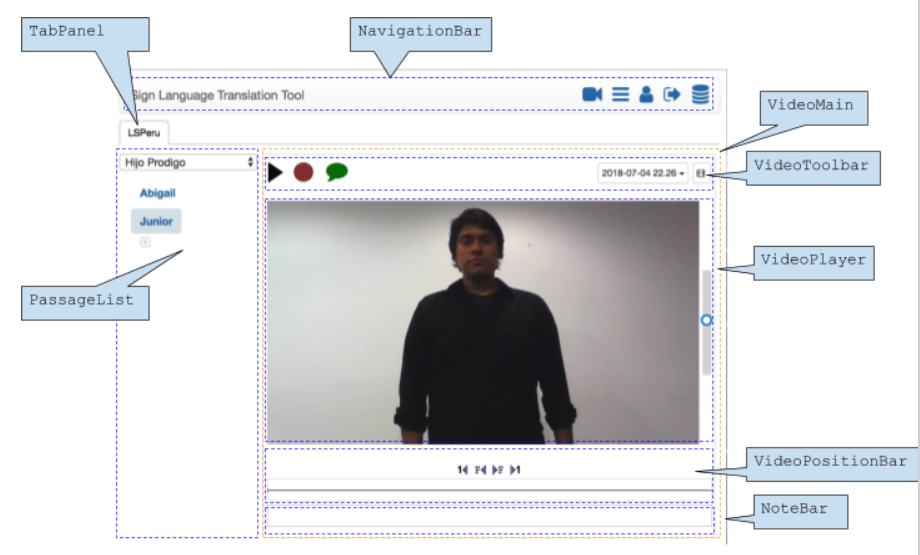
Task: Open the user profile icon
Action: [x=646, y=94]
